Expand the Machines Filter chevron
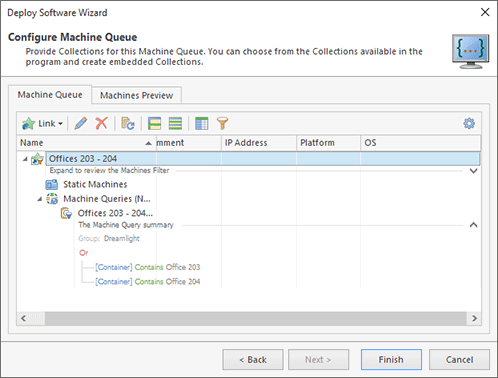This screenshot has width=498, height=378. [x=473, y=171]
